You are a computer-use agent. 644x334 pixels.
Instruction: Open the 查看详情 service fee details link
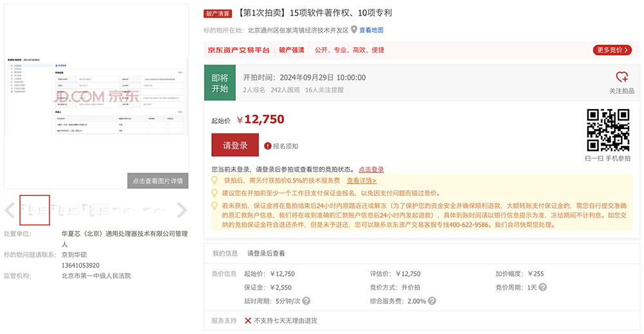(x=361, y=181)
